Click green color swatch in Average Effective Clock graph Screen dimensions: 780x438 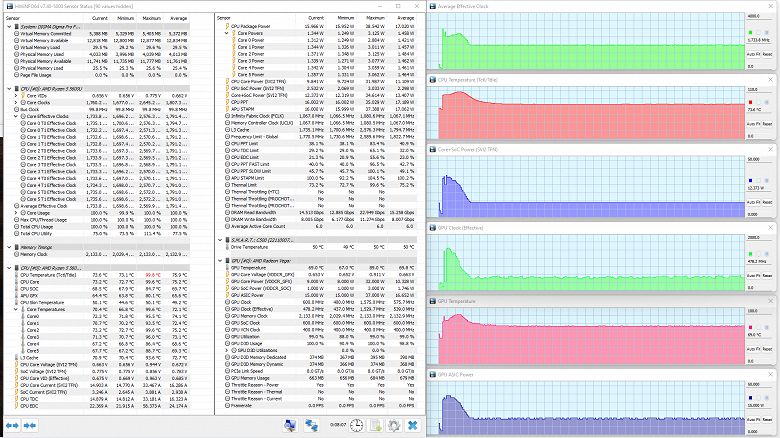click(751, 32)
